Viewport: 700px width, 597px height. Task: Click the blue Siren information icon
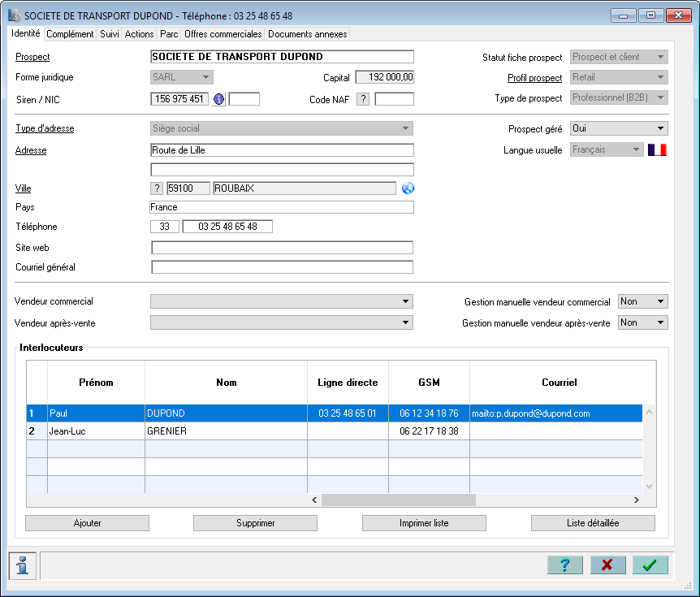coord(218,99)
